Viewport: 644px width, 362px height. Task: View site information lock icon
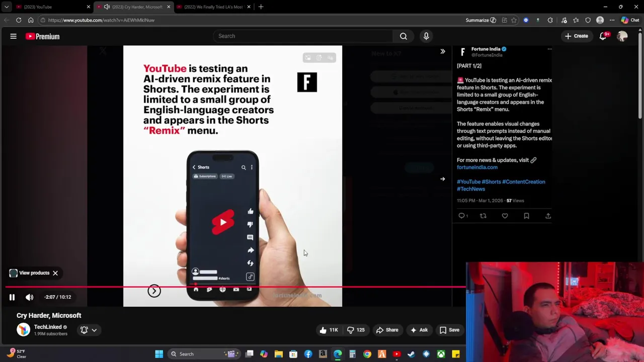point(43,20)
